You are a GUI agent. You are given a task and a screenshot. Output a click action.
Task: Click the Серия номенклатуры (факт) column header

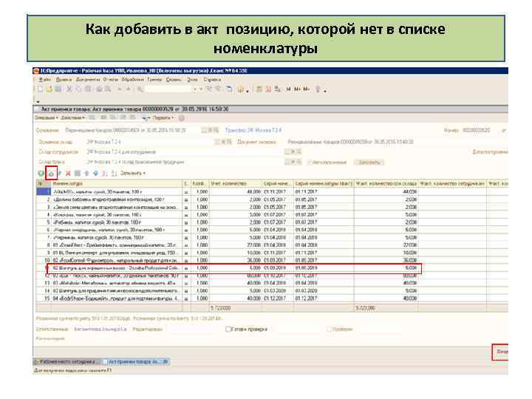(324, 183)
